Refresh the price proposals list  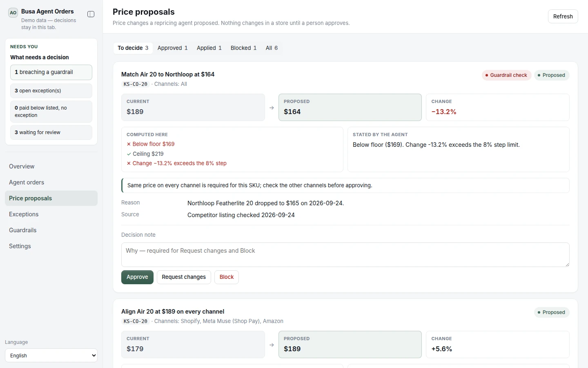pos(563,16)
